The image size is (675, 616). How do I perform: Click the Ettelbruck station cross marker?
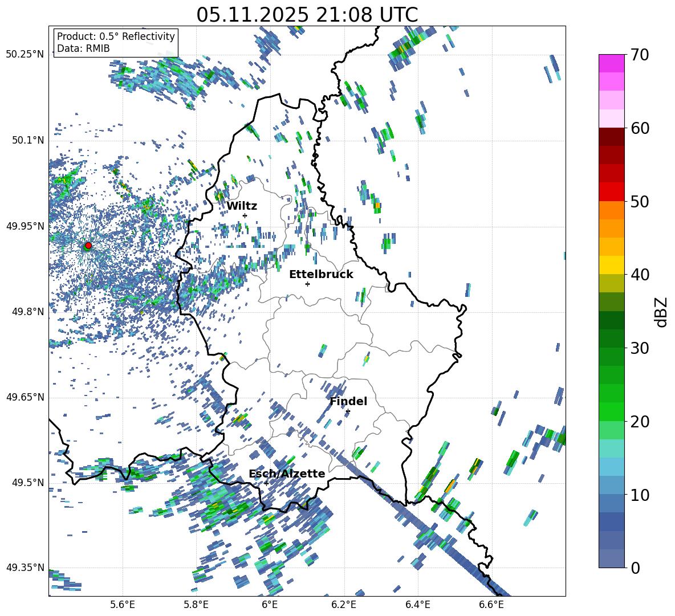click(307, 284)
